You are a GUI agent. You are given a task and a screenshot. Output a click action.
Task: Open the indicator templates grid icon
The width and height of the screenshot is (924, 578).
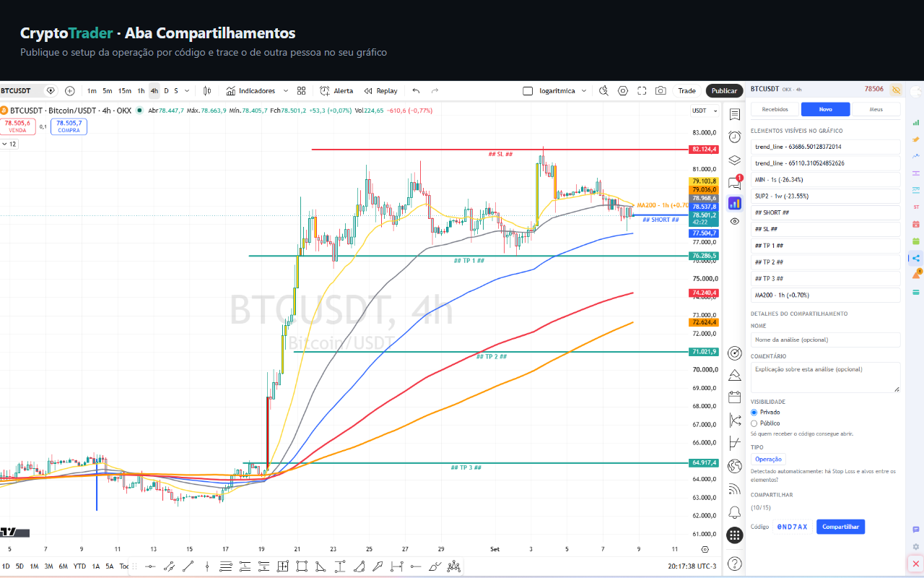click(302, 91)
